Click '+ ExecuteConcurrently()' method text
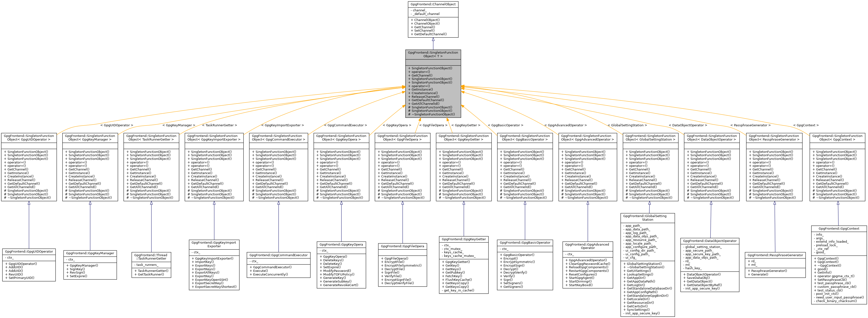This screenshot has height=318, width=868. pyautogui.click(x=269, y=275)
